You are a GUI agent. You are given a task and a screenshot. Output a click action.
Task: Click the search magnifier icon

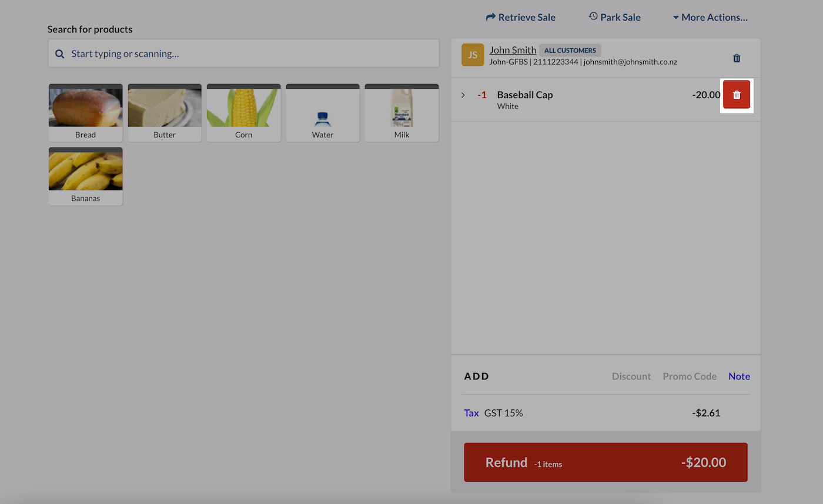click(59, 53)
